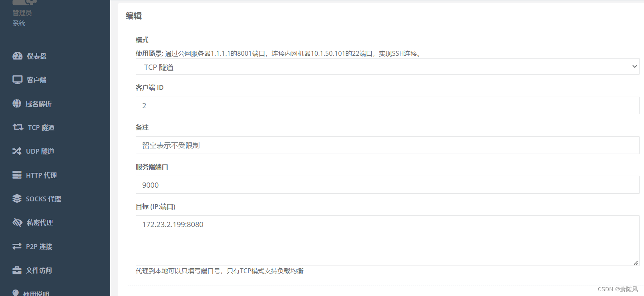
Task: Focus the 客户端 ID input field
Action: [387, 105]
